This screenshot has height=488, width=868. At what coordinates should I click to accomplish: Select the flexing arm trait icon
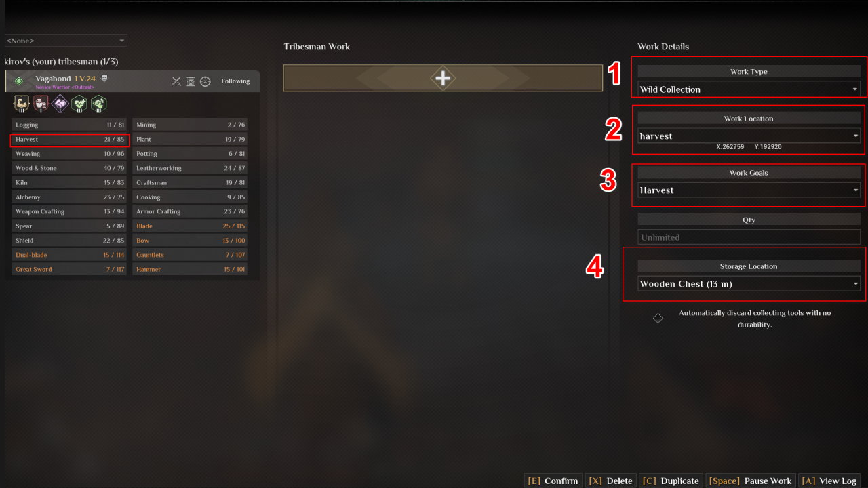[x=22, y=104]
